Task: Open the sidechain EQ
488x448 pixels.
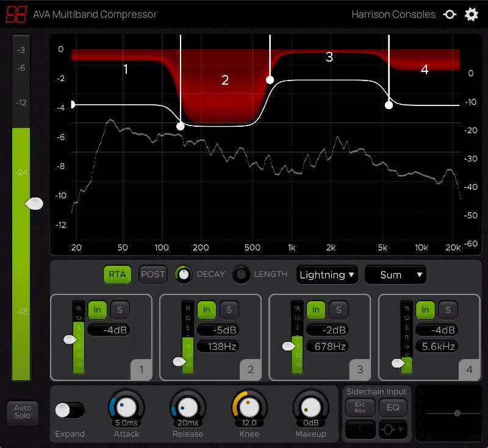Action: click(393, 407)
